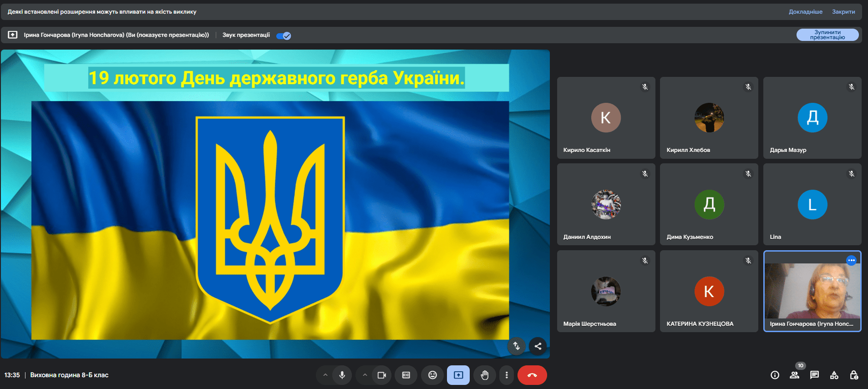Click the presentation share icon

538,346
